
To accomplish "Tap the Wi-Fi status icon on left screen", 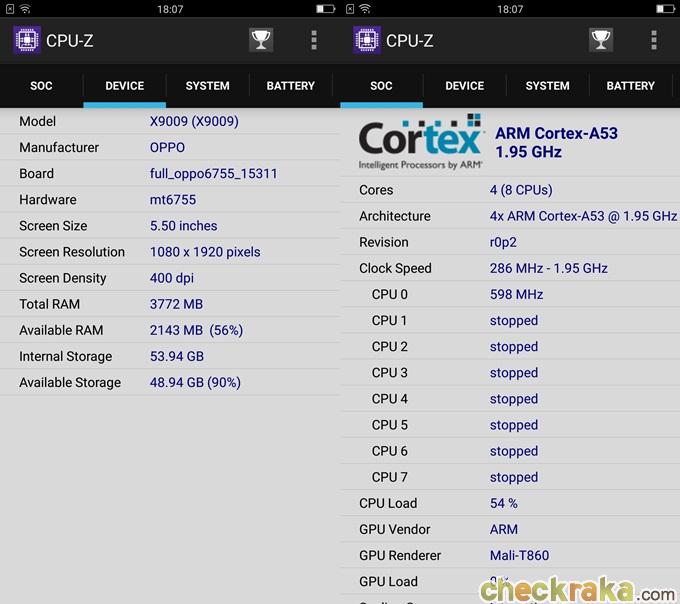I will pyautogui.click(x=25, y=9).
